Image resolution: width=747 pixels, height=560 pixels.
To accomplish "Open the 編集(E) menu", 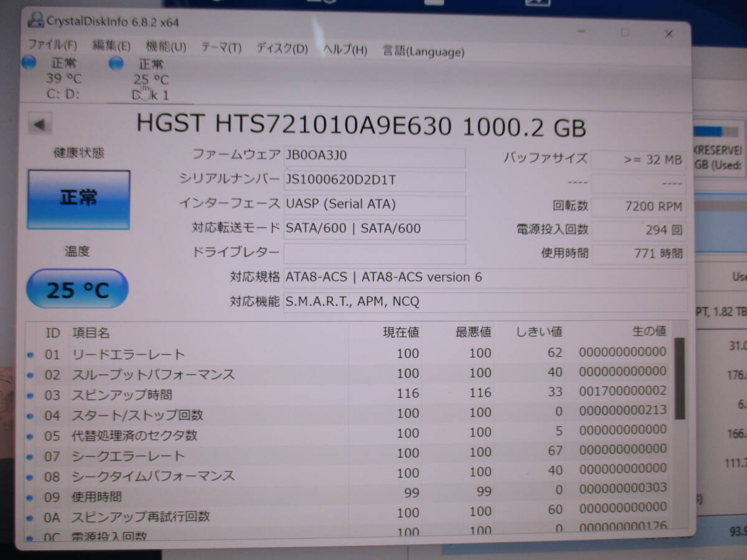I will [111, 45].
